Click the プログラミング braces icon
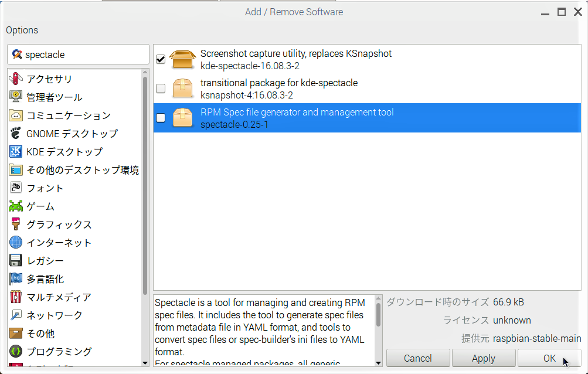 (16, 352)
